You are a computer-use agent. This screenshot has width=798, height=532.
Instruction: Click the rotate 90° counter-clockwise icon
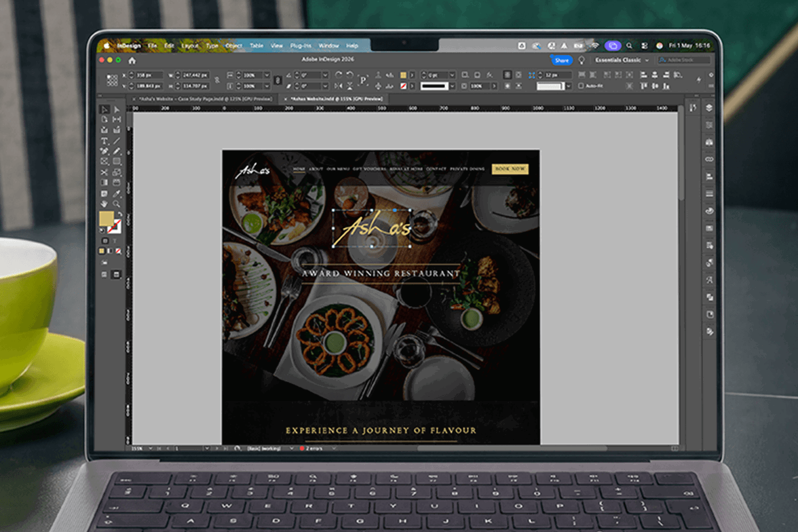[349, 75]
